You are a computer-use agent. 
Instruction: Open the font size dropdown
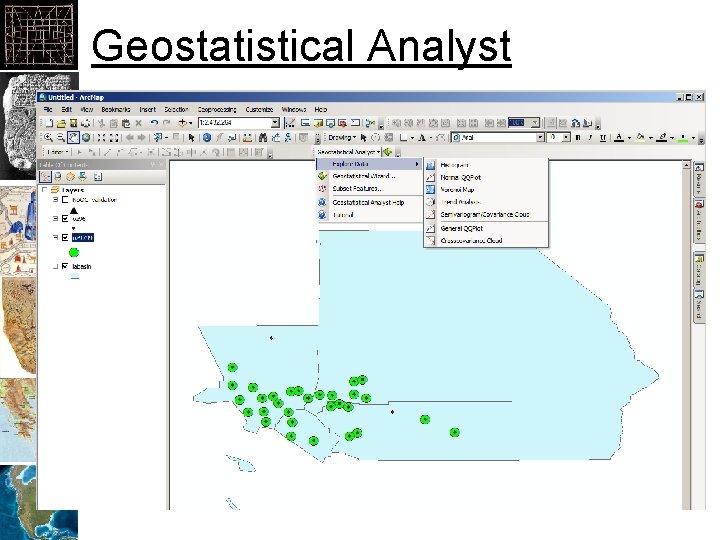(x=566, y=137)
